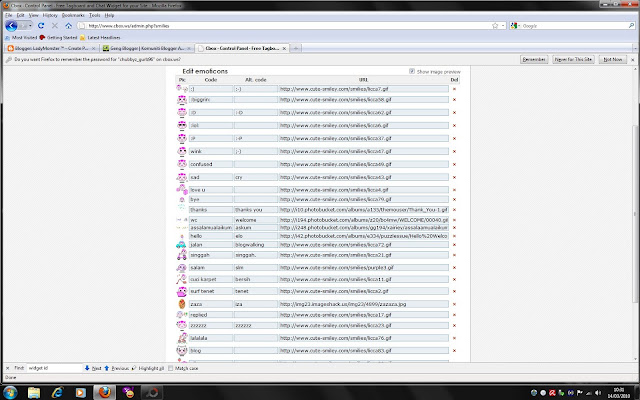Viewport: 640px width, 400px height.
Task: Open the Getting Started bookmark
Action: click(58, 38)
